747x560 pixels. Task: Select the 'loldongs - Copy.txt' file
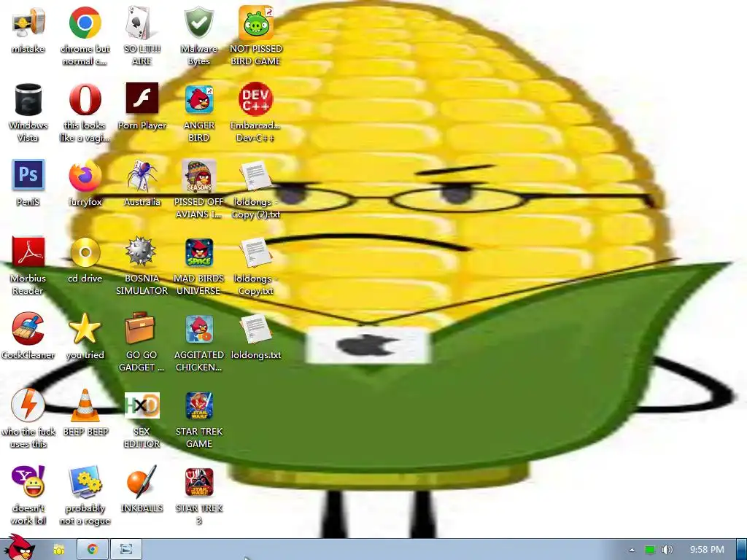(256, 252)
